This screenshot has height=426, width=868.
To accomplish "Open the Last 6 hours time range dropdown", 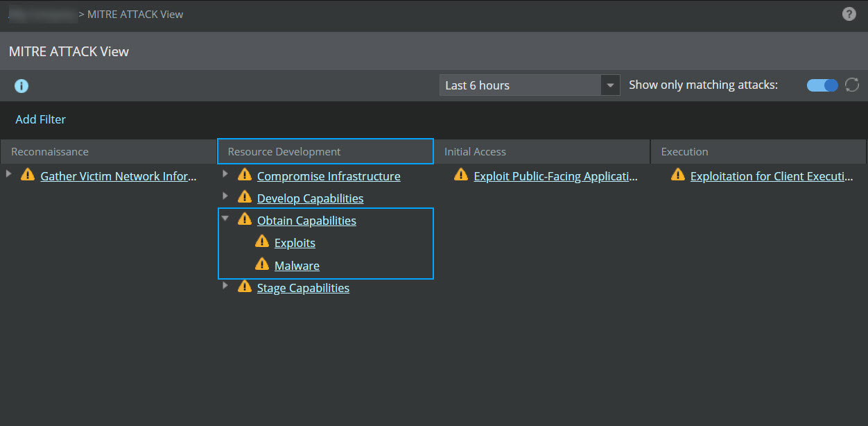I will 530,85.
